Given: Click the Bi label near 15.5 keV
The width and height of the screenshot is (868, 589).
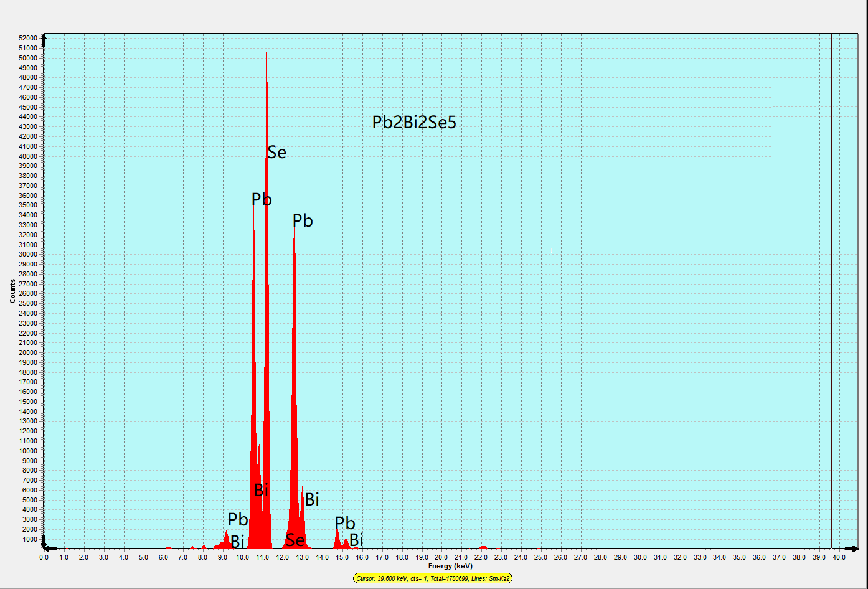Looking at the screenshot, I should point(356,540).
